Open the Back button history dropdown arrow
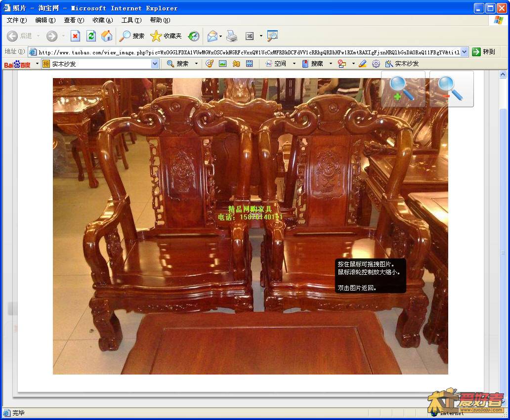This screenshot has width=510, height=420. click(x=39, y=36)
